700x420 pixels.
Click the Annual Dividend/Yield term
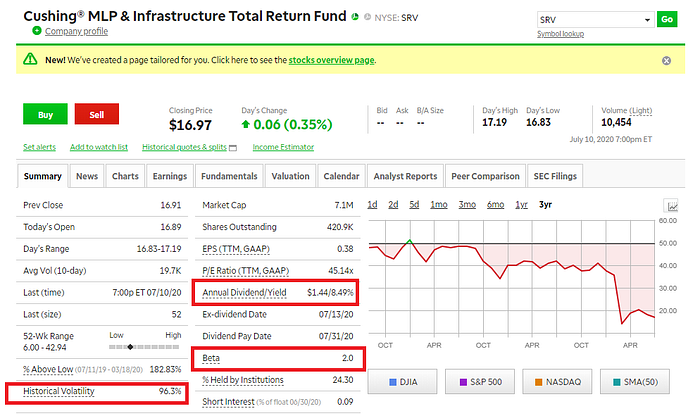pyautogui.click(x=244, y=292)
